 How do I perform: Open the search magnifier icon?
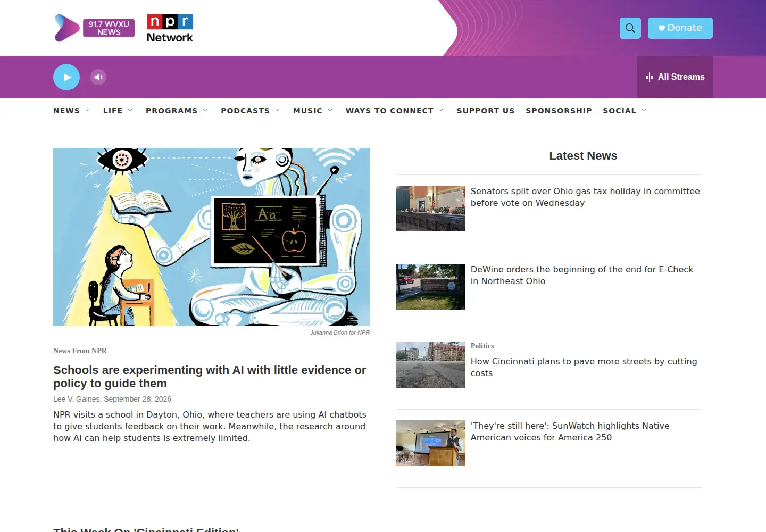(630, 28)
